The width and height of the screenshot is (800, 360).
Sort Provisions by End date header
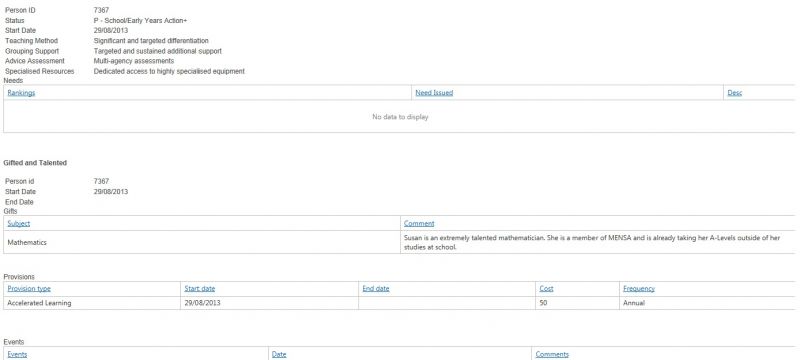(x=376, y=289)
